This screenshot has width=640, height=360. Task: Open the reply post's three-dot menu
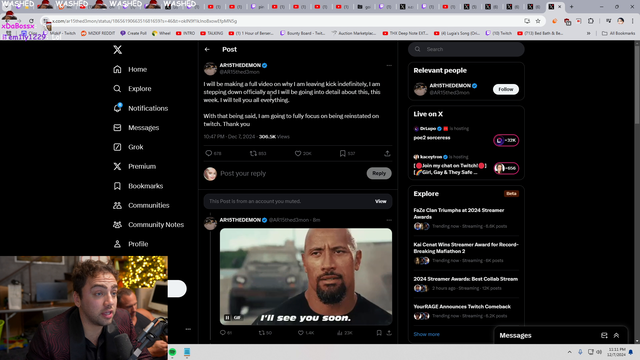click(389, 220)
